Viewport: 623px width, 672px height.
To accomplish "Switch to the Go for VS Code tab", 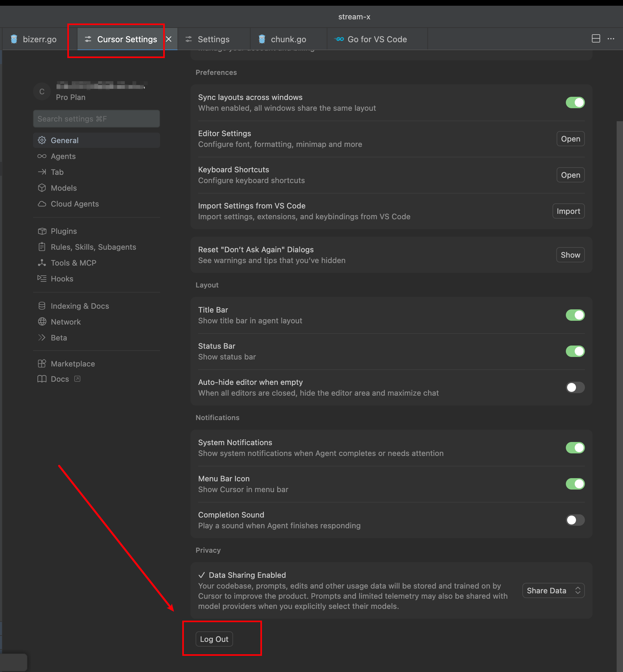I will click(377, 39).
